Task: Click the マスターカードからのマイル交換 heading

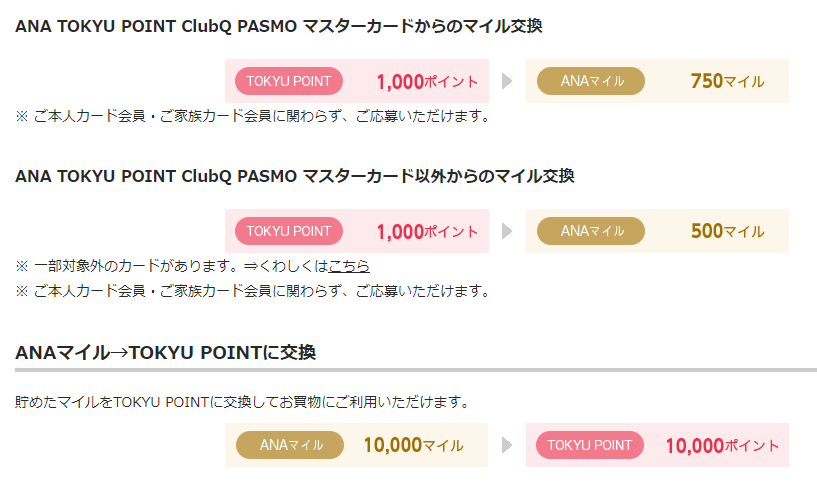Action: click(x=279, y=26)
